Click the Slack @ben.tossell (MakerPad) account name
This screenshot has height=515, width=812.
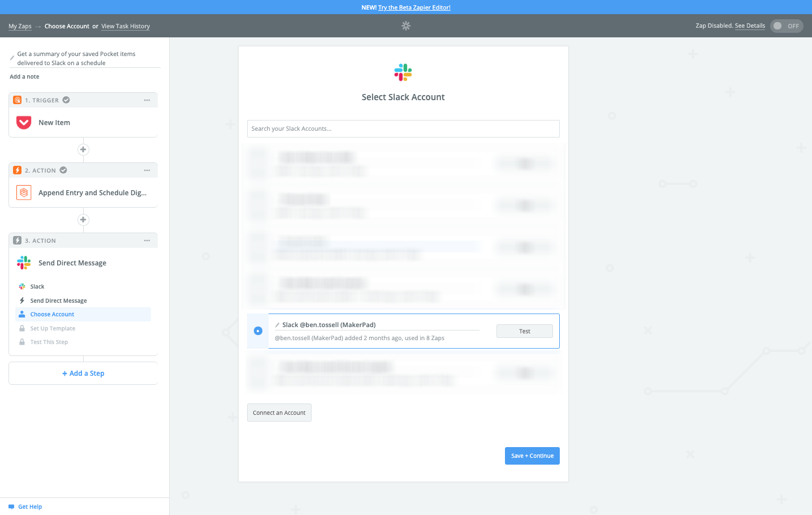point(329,325)
